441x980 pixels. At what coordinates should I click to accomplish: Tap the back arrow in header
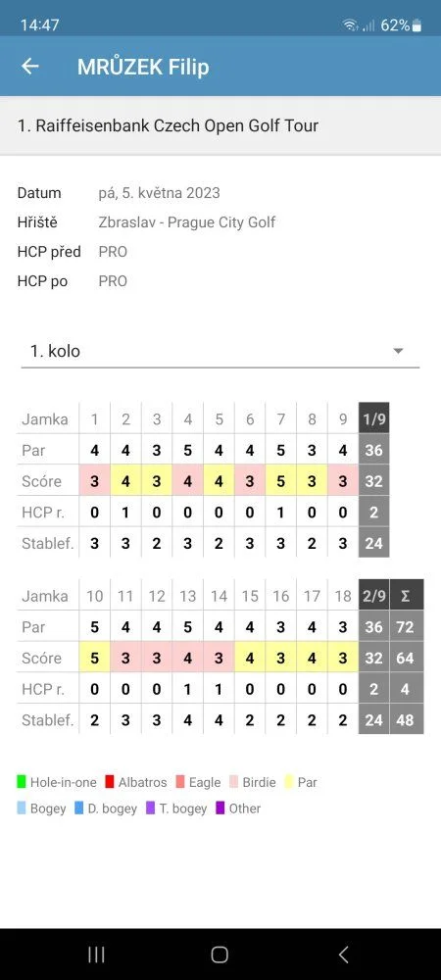point(30,67)
